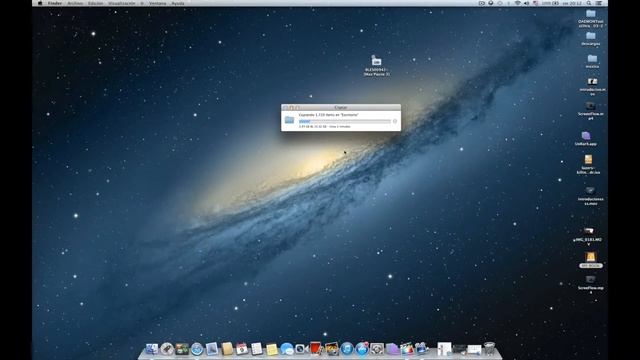The height and width of the screenshot is (360, 640).
Task: Select IMG_0183.MOV file on desktop
Action: 588,231
